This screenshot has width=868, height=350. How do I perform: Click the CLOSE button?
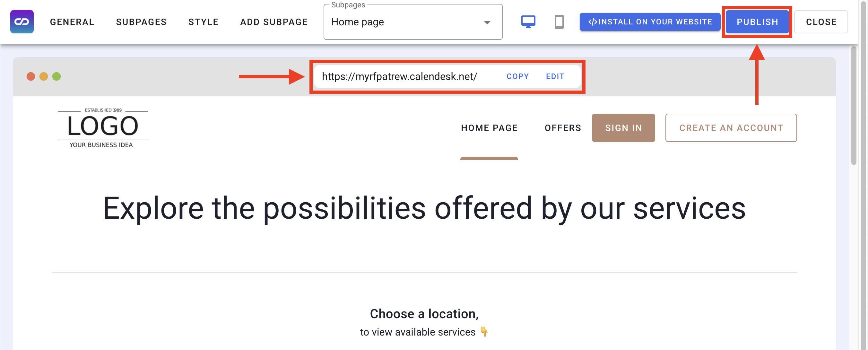pyautogui.click(x=822, y=22)
